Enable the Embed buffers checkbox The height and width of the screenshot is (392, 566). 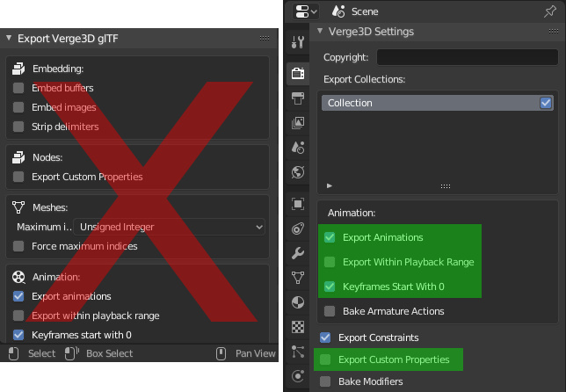18,88
